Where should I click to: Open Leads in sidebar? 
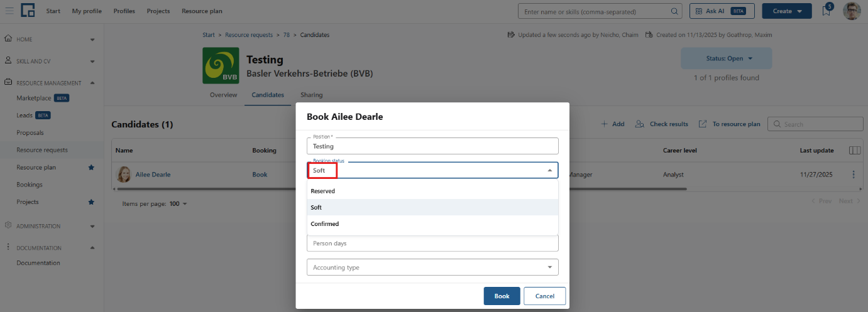pos(25,116)
